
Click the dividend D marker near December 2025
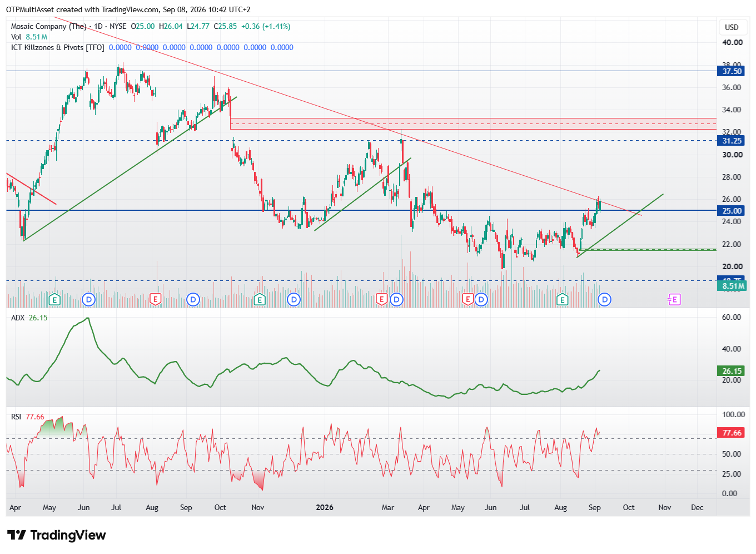pos(294,300)
